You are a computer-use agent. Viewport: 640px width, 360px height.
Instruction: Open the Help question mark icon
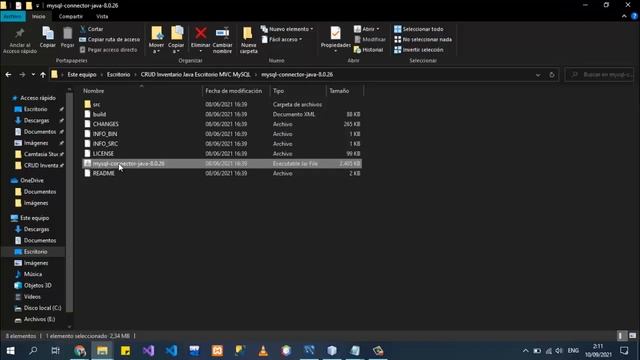[635, 16]
